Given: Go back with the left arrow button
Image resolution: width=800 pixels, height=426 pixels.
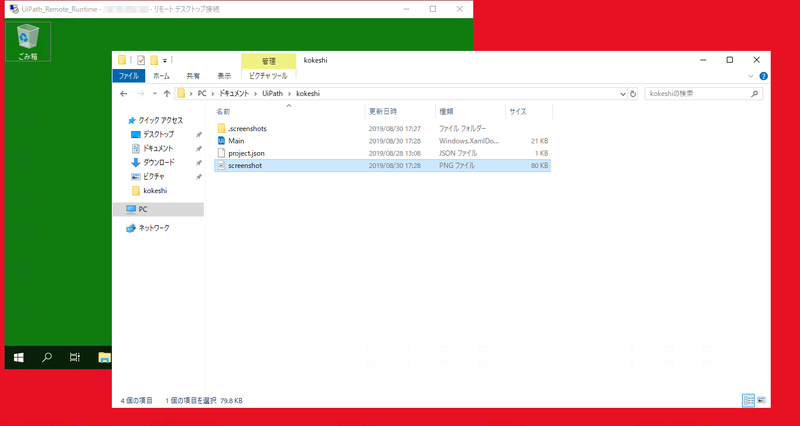Looking at the screenshot, I should [123, 94].
